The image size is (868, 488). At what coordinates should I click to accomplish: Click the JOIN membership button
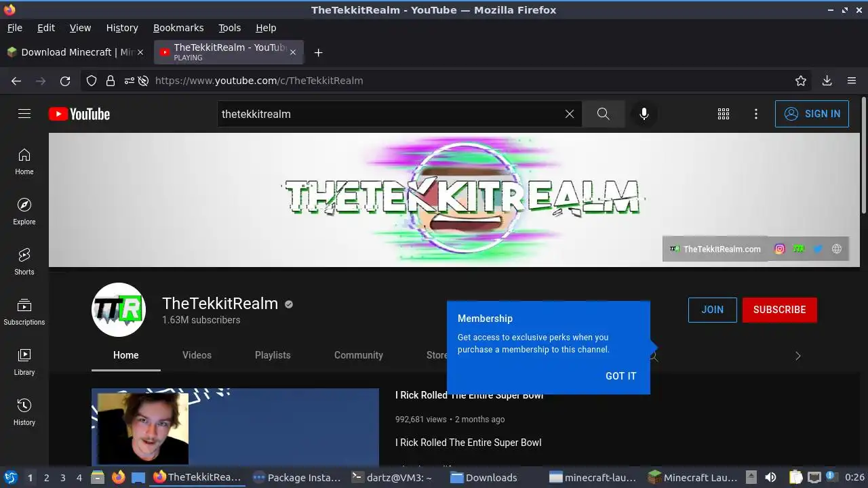coord(712,310)
